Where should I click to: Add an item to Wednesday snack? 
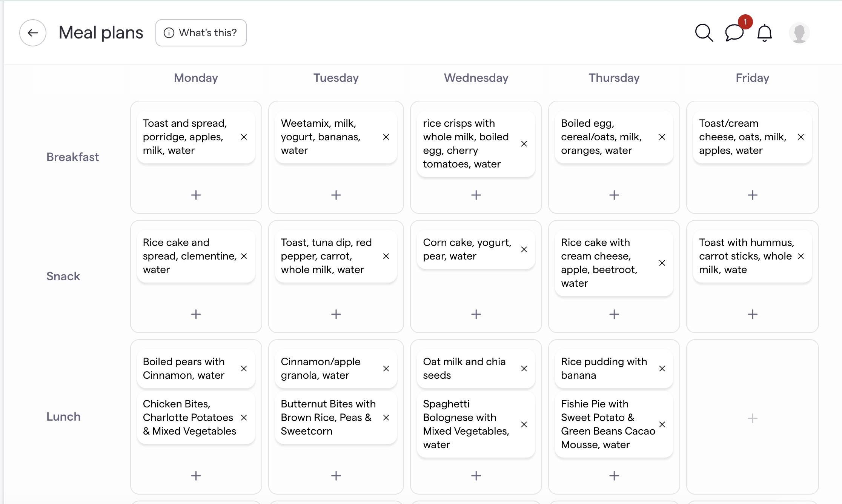click(476, 314)
